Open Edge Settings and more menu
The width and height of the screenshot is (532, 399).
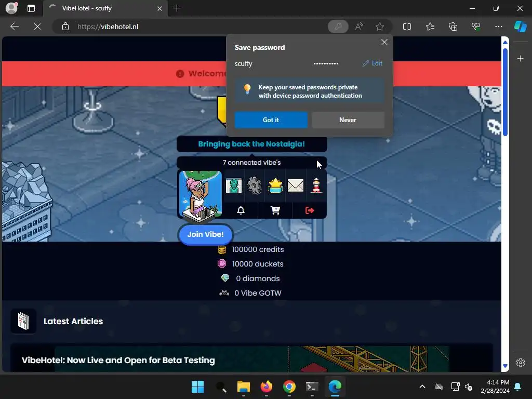pos(498,26)
